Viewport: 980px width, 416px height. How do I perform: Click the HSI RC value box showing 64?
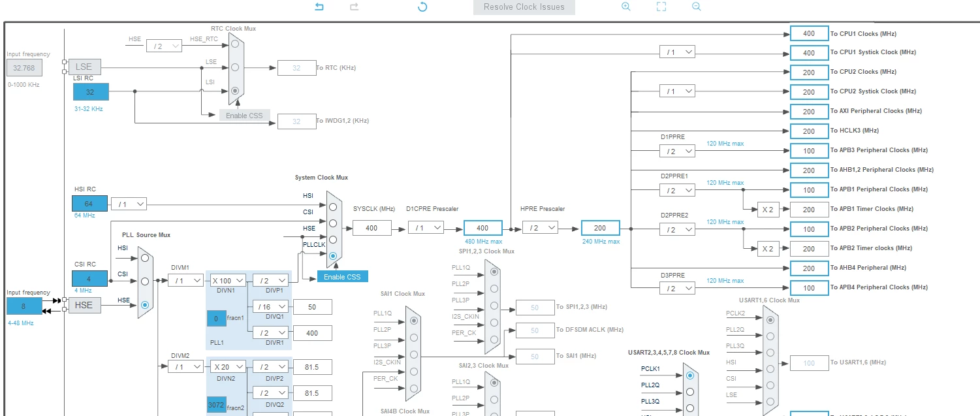pyautogui.click(x=89, y=203)
